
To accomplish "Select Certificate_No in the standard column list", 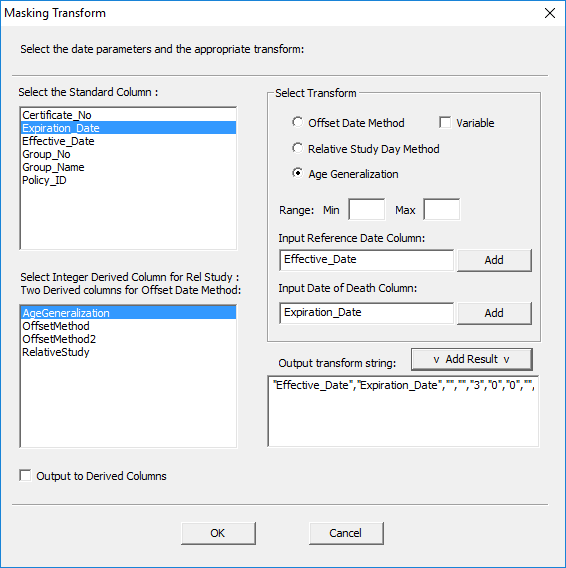I will (x=128, y=115).
